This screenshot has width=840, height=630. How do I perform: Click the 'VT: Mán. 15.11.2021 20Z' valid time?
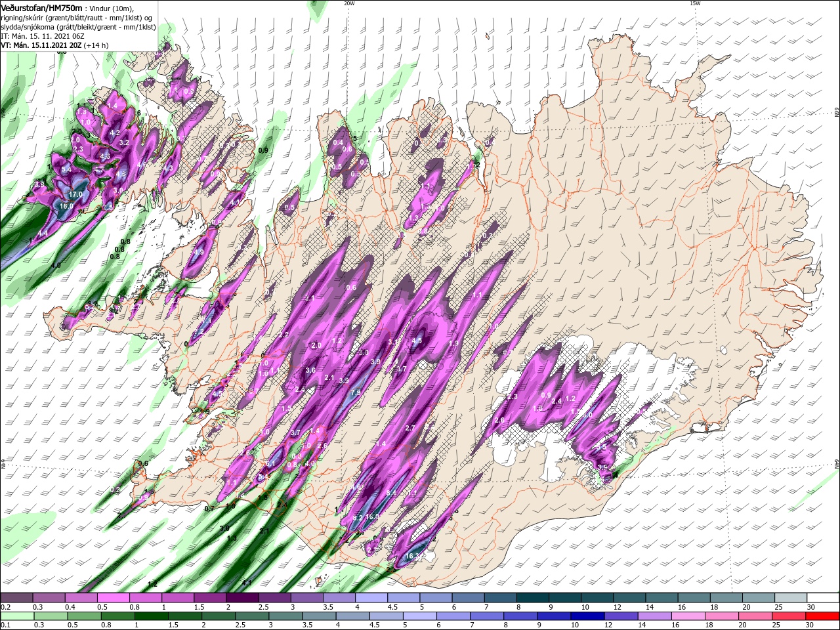[41, 45]
